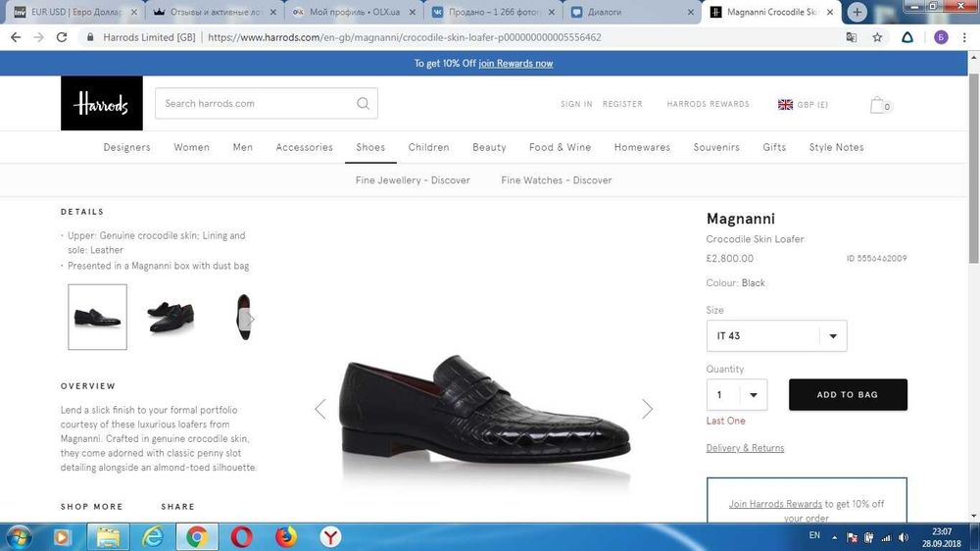Go back with the browser back arrow
980x551 pixels.
tap(16, 37)
